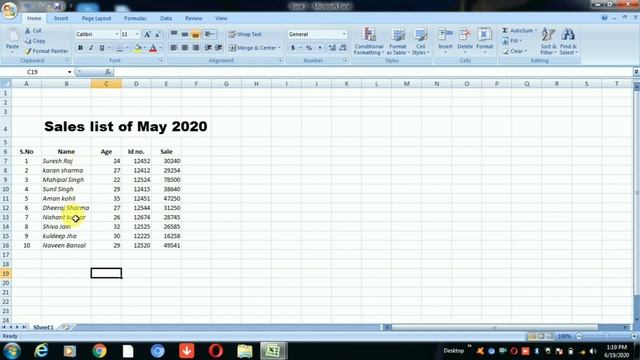
Task: Increase font size with Grow Font icon
Action: pos(147,35)
